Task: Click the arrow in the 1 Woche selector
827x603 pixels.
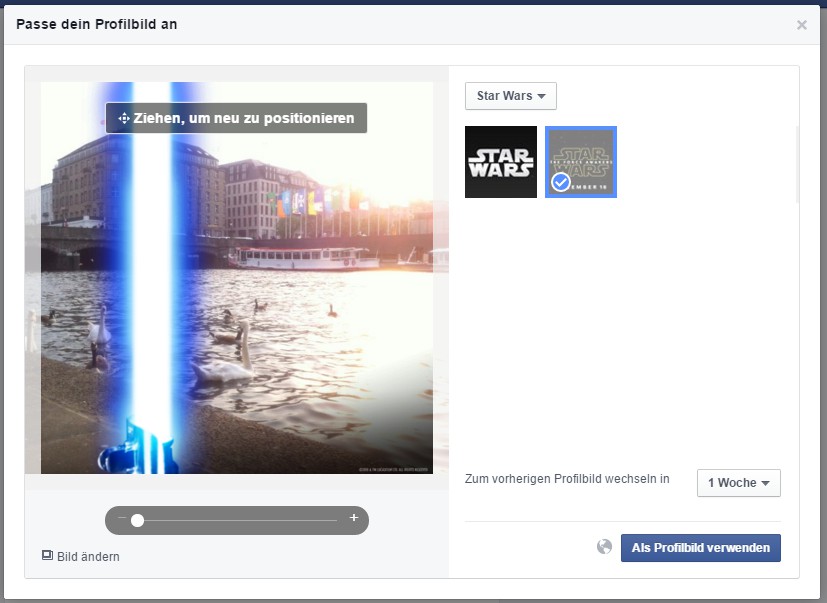Action: [x=765, y=483]
